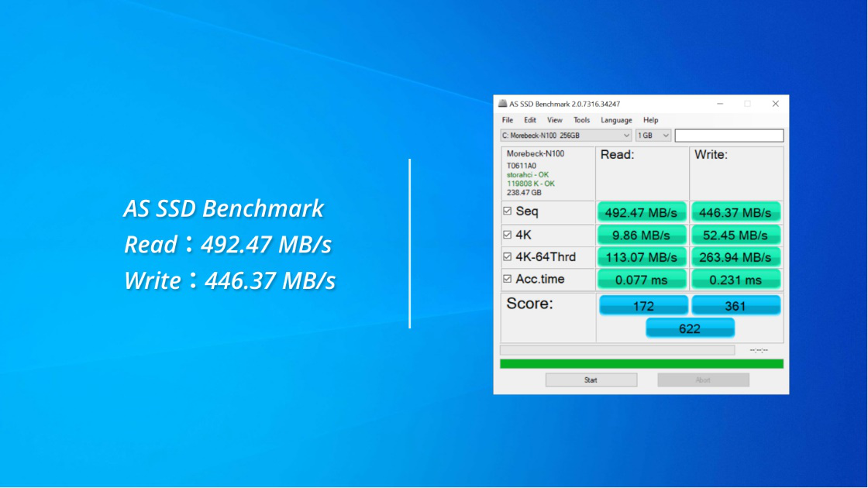Click the green progress bar
Viewport: 868px width, 488px height.
tap(641, 363)
